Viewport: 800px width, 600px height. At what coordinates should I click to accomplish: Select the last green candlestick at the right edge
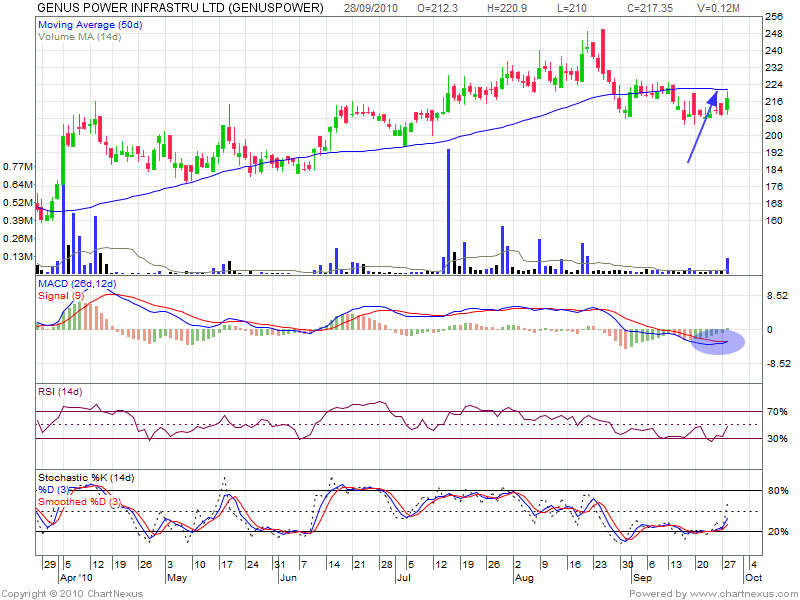(728, 100)
